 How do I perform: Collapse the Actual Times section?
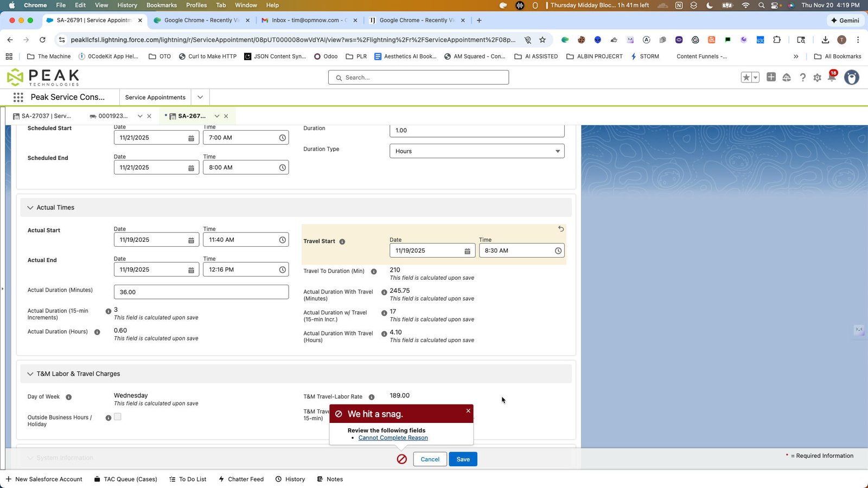coord(30,208)
